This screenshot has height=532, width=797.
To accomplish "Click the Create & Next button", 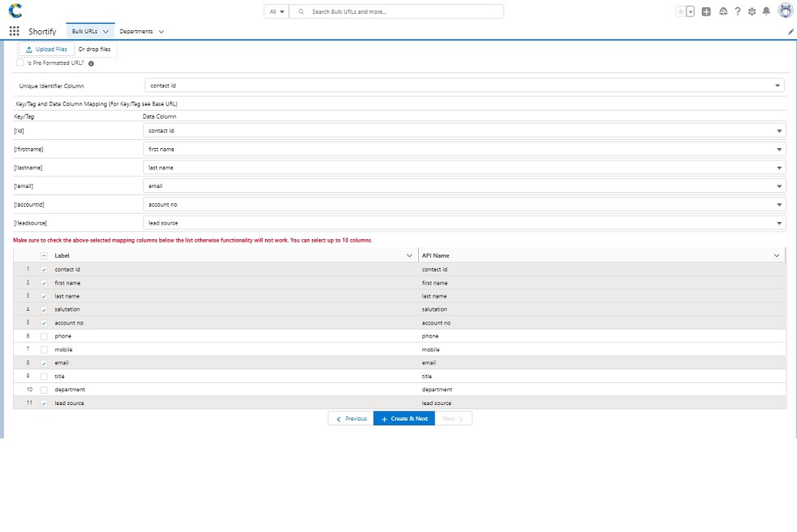I will point(404,419).
